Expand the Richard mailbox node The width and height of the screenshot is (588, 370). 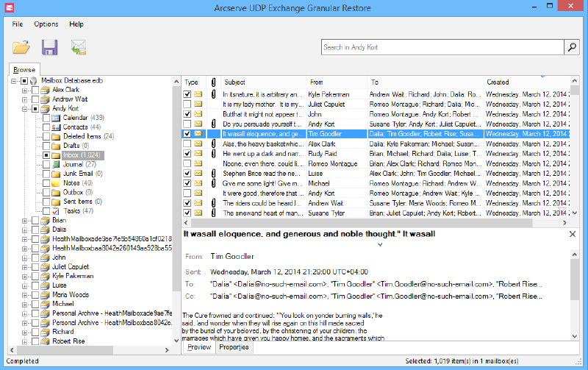pyautogui.click(x=25, y=332)
